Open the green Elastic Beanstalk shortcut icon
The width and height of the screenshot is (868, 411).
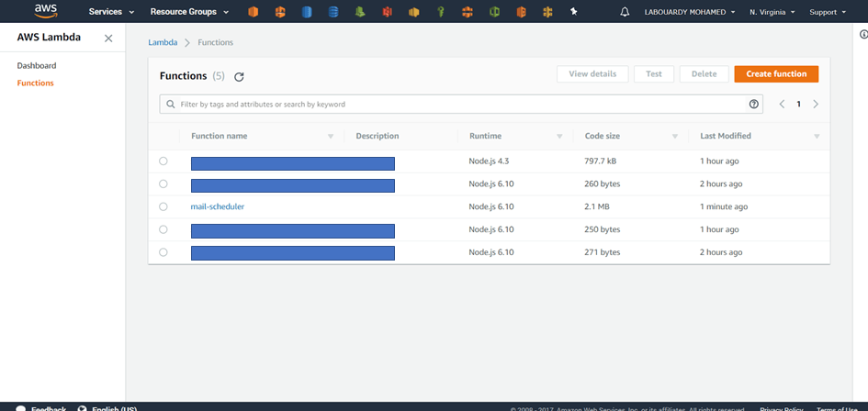[360, 12]
